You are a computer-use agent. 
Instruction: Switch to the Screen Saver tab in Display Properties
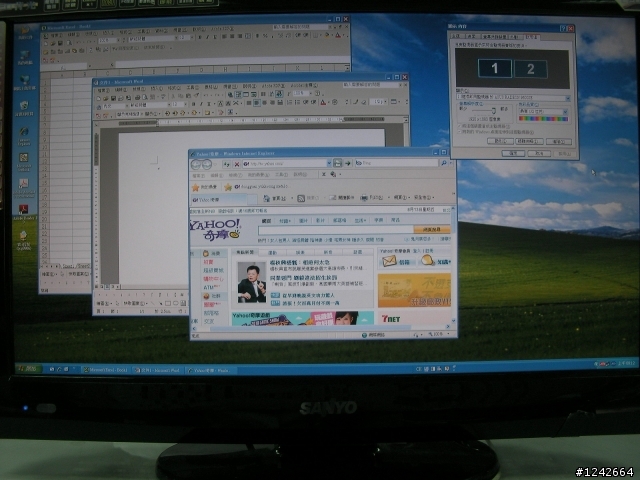coord(494,37)
